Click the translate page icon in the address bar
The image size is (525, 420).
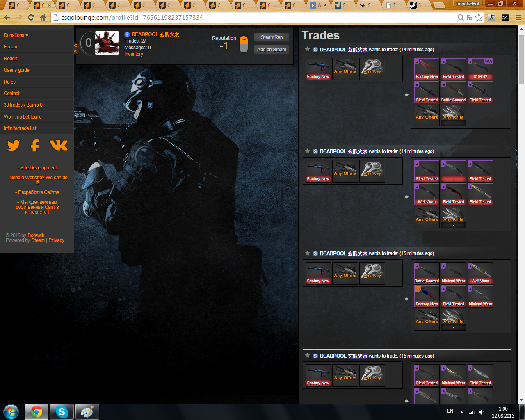click(x=470, y=18)
